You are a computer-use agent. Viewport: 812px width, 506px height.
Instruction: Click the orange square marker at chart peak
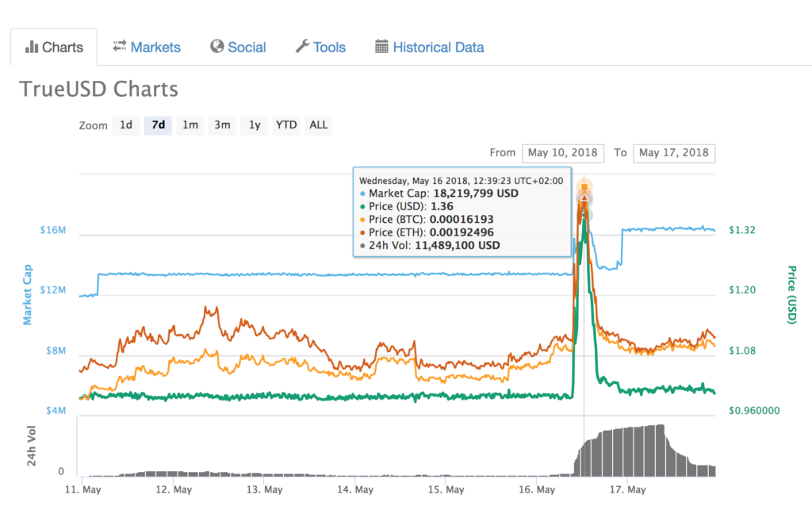[x=584, y=187]
